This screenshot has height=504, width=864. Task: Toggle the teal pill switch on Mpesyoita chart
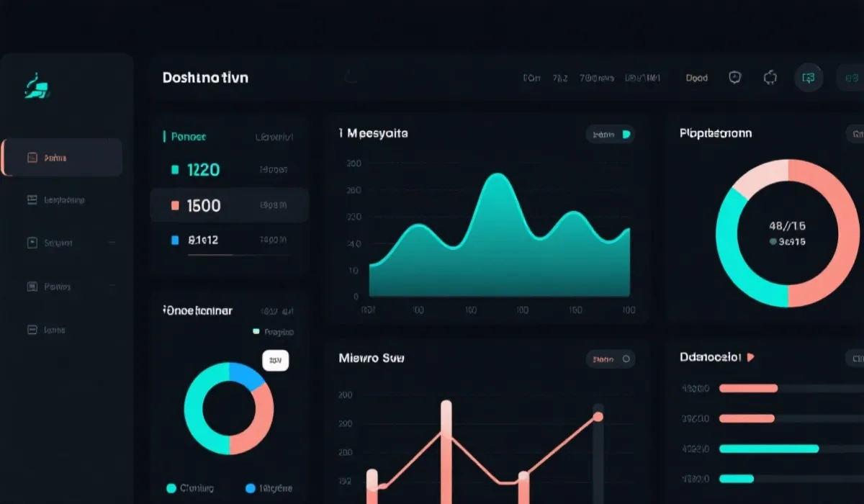[x=626, y=134]
